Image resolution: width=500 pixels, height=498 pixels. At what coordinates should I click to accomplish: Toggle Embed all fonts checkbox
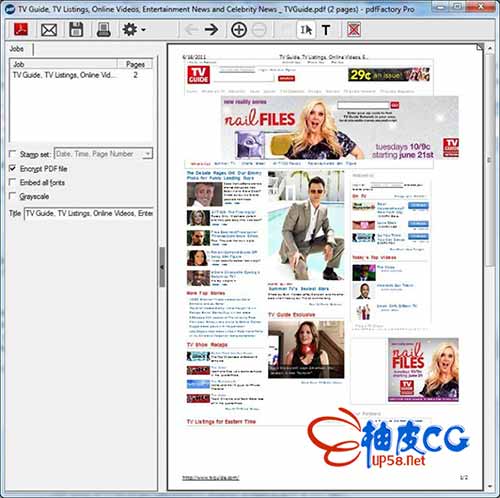point(13,182)
